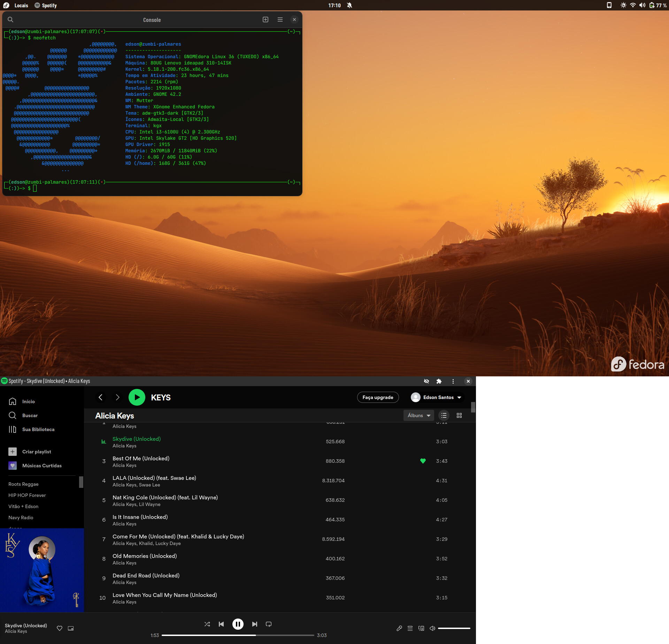Toggle shuffle playback

click(x=207, y=624)
